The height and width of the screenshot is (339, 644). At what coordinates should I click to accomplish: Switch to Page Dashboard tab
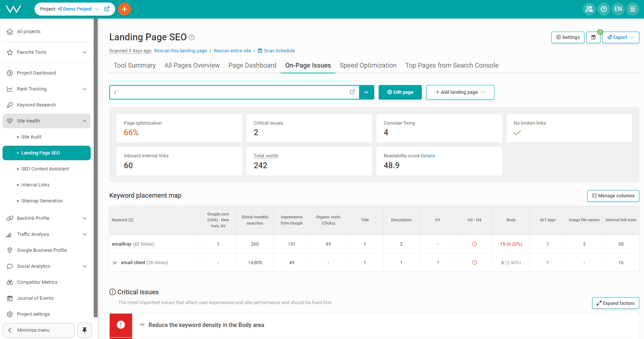[x=252, y=65]
